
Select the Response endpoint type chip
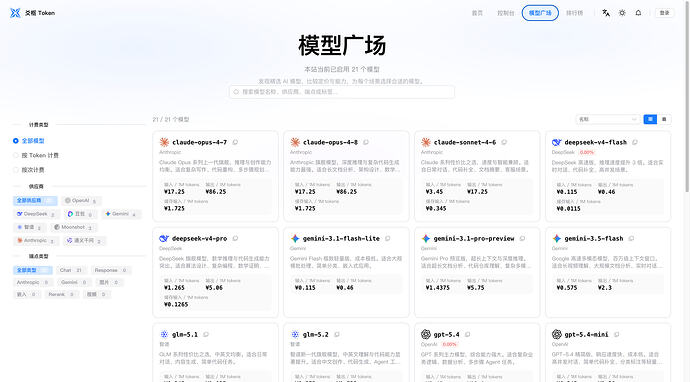[x=110, y=270]
